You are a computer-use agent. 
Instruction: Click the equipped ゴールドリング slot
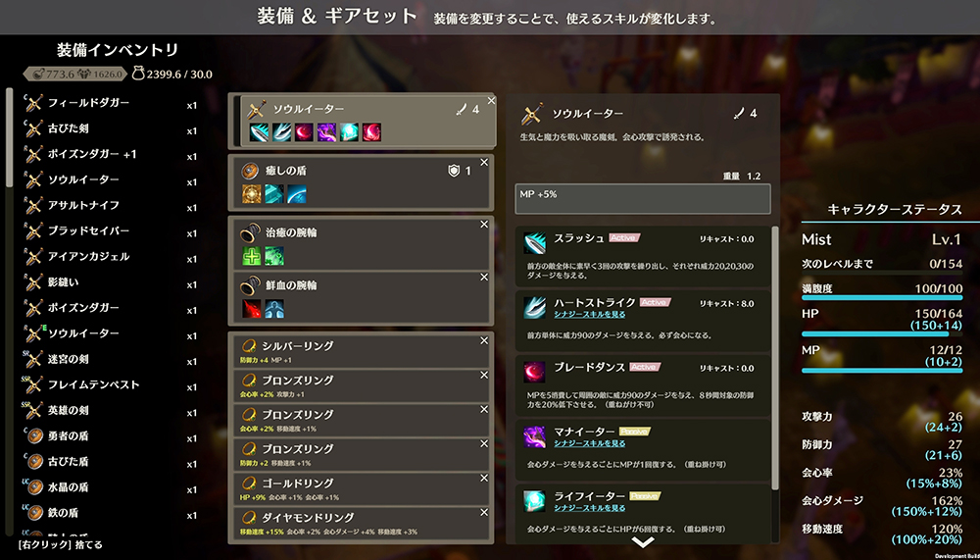tap(361, 488)
